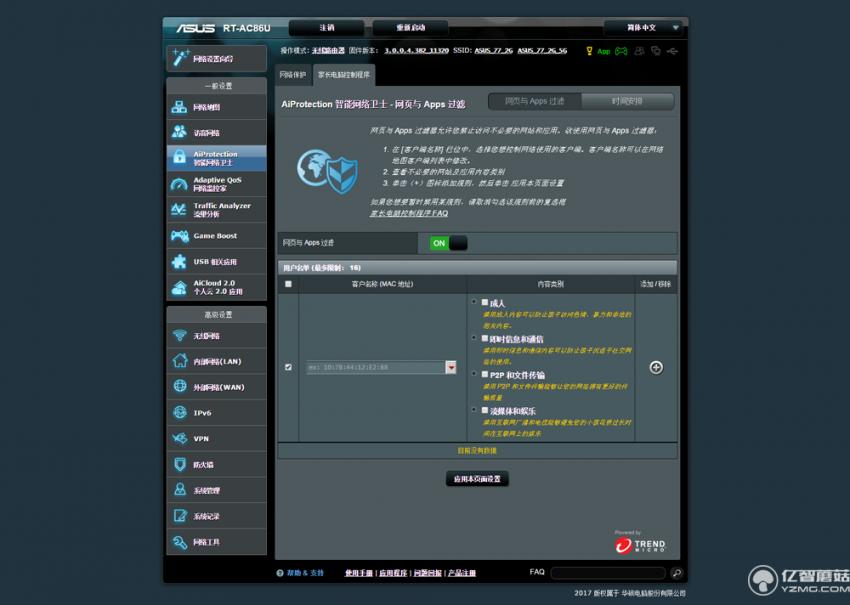The height and width of the screenshot is (605, 850).
Task: Expand the 流媒体和娱乐 category subitems
Action: [474, 410]
